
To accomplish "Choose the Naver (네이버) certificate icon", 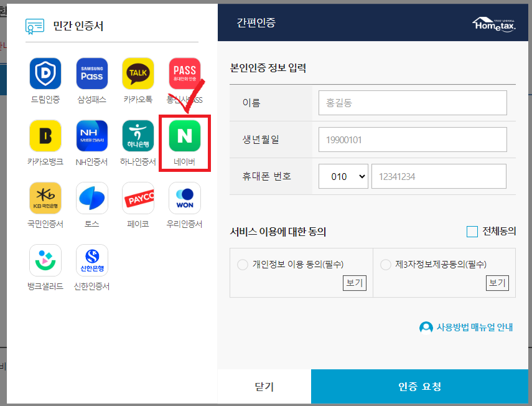I will pyautogui.click(x=185, y=136).
